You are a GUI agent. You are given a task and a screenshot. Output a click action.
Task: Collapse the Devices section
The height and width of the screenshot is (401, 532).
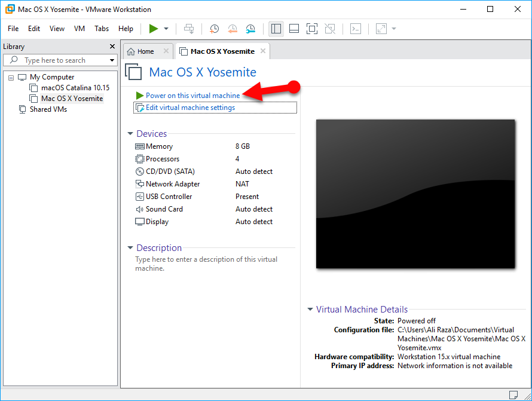pyautogui.click(x=130, y=134)
